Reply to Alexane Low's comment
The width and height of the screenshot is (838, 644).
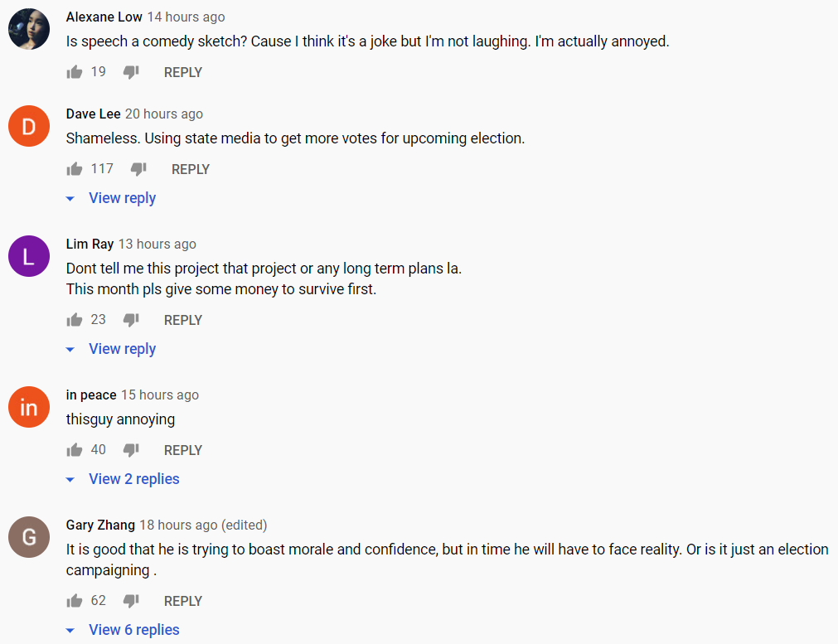coord(183,73)
